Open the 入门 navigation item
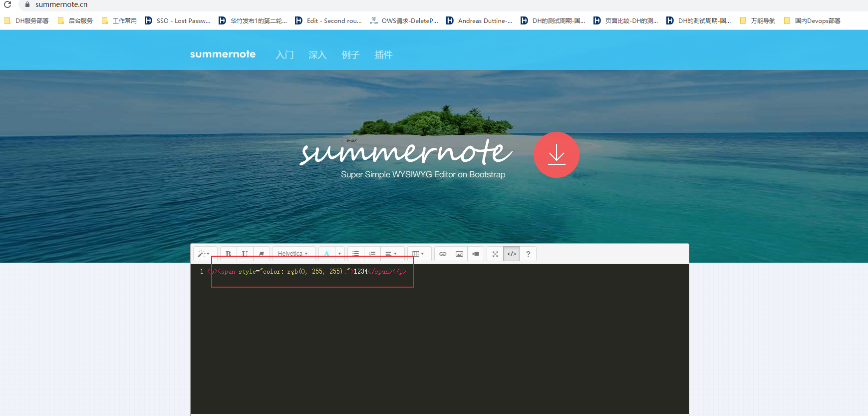This screenshot has width=868, height=416. [x=285, y=54]
